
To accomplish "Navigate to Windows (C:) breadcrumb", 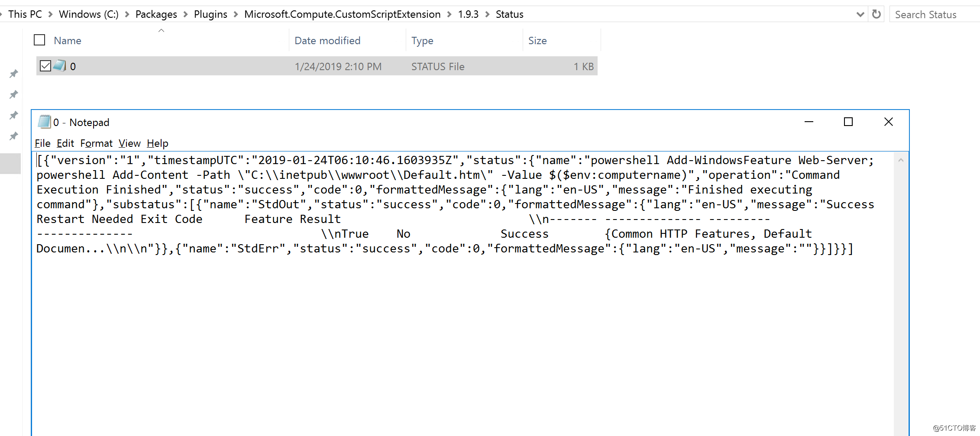I will click(x=89, y=14).
